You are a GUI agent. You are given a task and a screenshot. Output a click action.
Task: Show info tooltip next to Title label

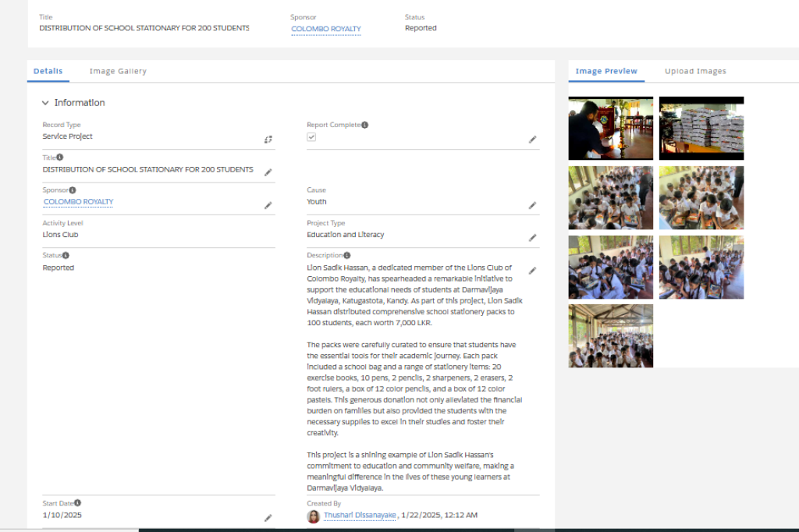[59, 158]
